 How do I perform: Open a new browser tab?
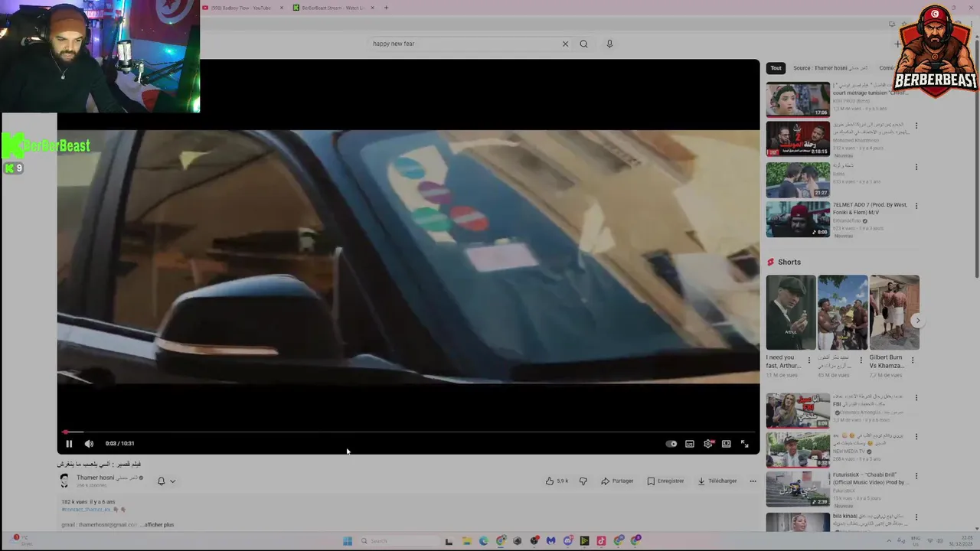[386, 8]
